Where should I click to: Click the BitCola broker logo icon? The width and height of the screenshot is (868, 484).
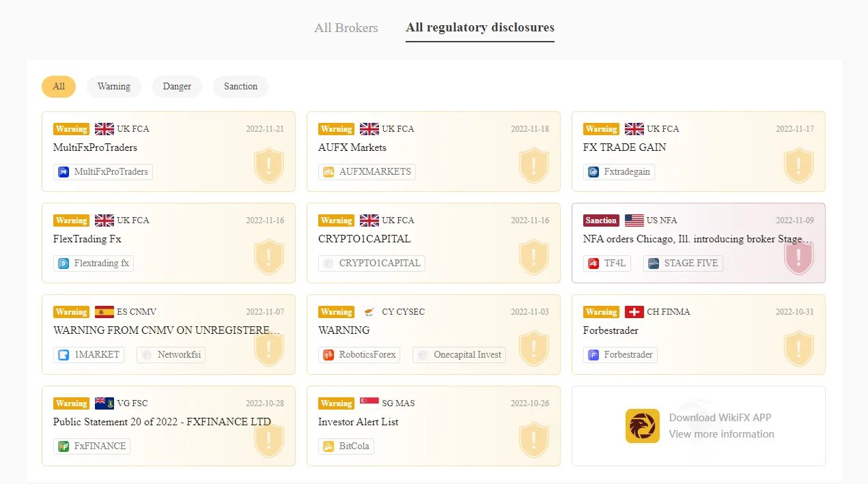[328, 446]
